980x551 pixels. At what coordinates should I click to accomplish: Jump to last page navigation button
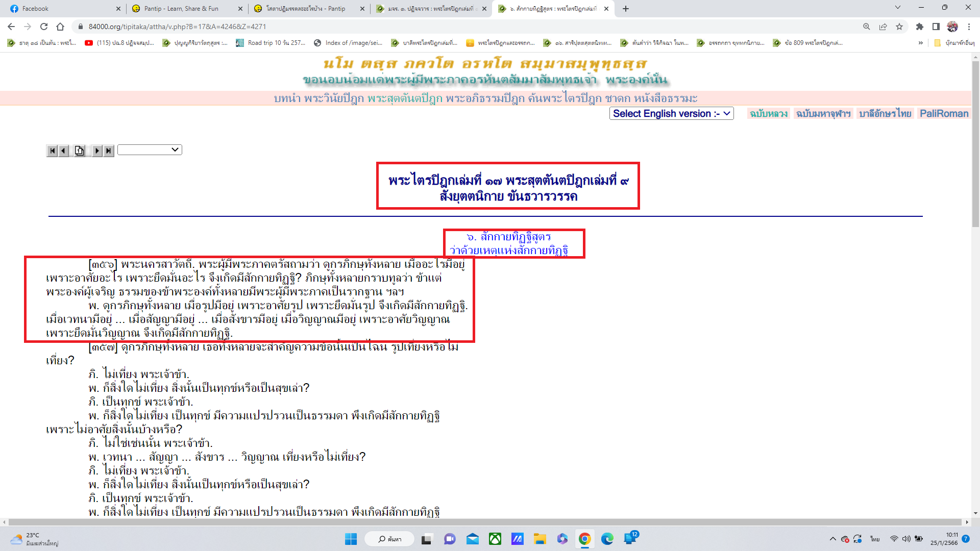pos(108,151)
